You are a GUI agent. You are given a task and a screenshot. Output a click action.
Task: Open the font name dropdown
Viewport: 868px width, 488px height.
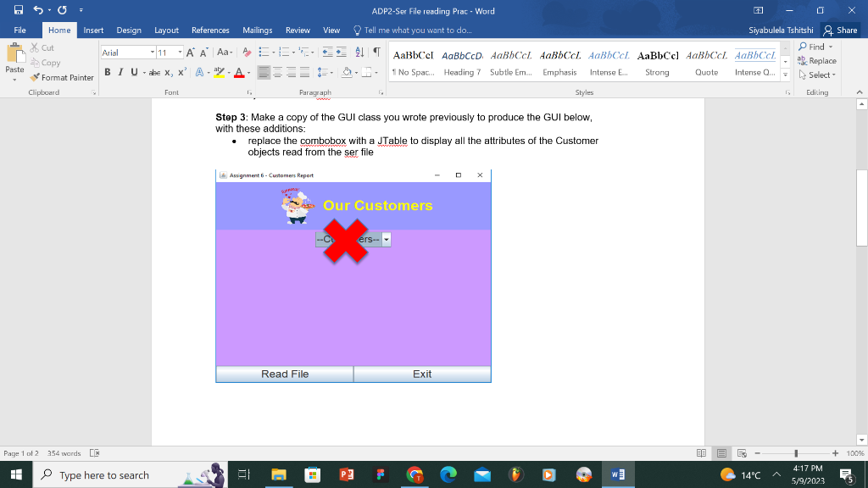pos(153,53)
